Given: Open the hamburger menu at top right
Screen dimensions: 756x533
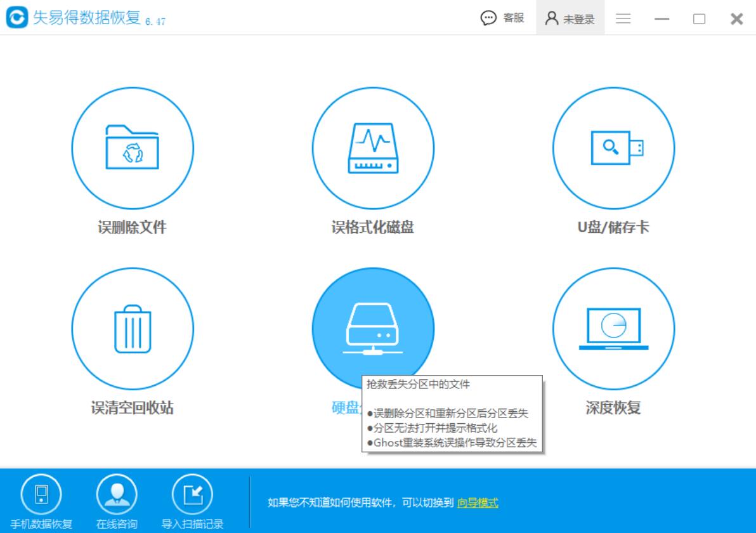Looking at the screenshot, I should tap(623, 18).
